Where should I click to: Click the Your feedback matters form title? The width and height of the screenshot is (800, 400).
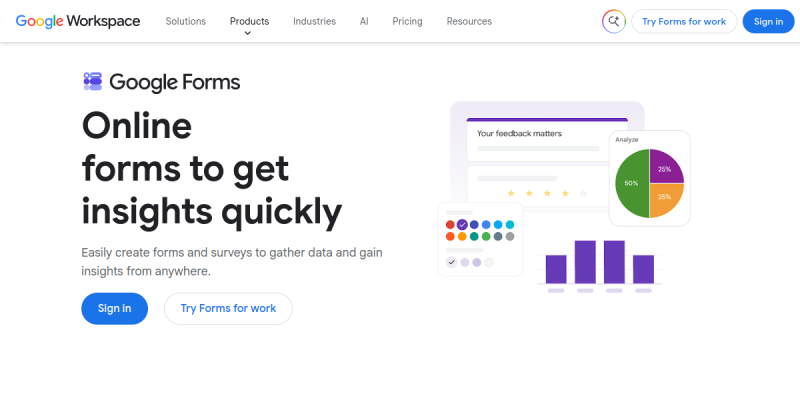pos(519,133)
